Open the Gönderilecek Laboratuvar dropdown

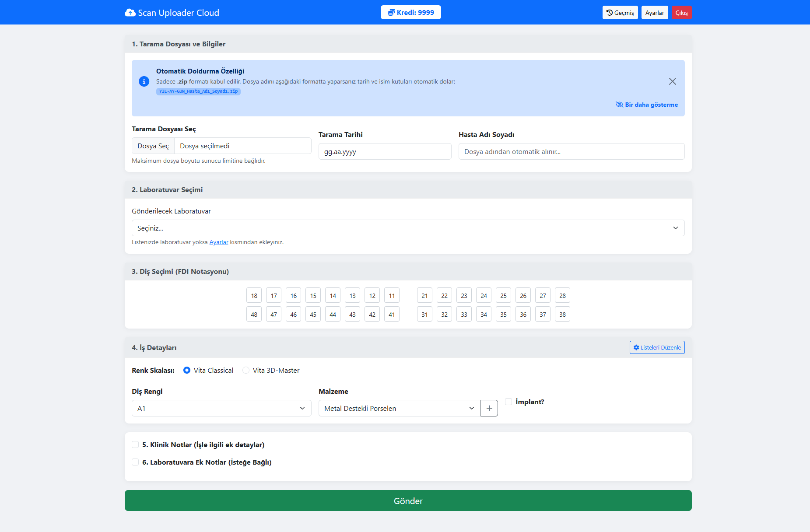pos(408,227)
